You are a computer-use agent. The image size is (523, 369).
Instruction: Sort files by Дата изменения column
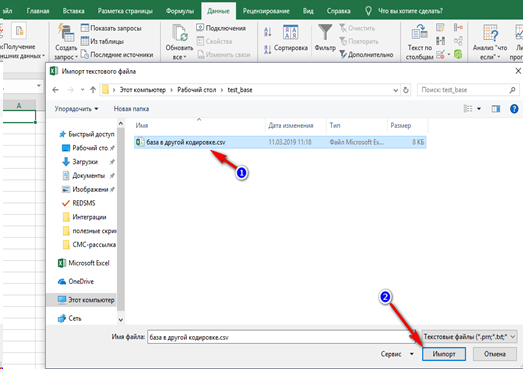[x=291, y=125]
